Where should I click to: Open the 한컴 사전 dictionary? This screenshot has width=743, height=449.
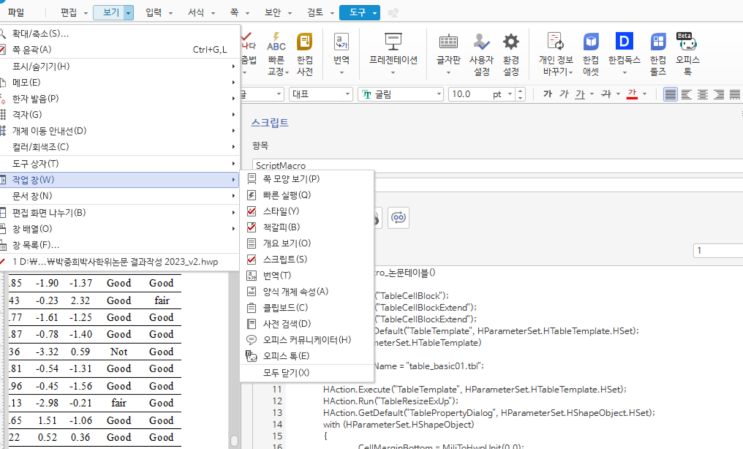[305, 53]
